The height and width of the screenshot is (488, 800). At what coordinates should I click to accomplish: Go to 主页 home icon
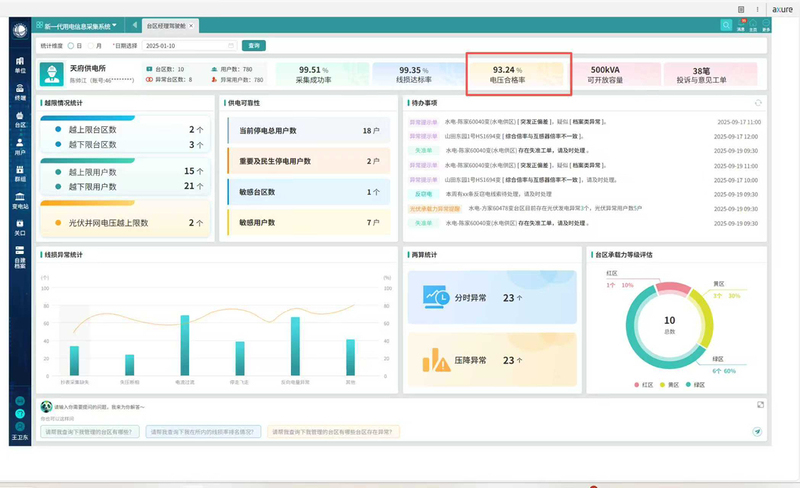click(x=753, y=25)
